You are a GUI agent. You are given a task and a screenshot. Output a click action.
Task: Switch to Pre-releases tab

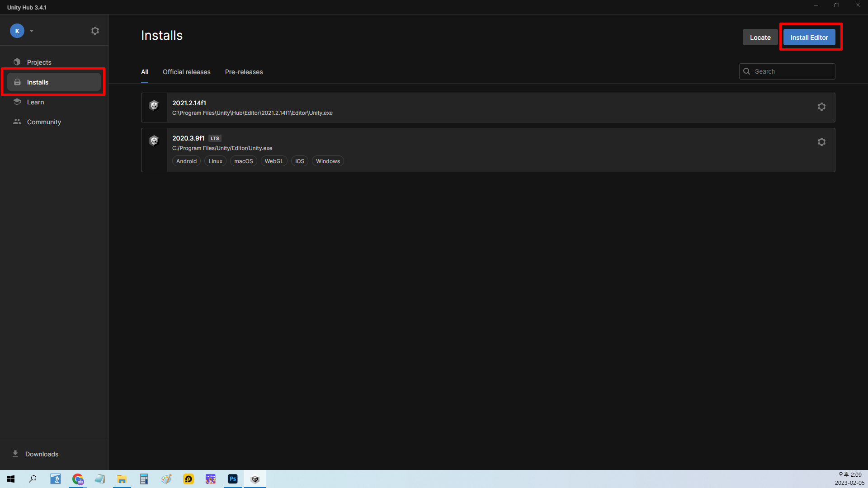244,72
